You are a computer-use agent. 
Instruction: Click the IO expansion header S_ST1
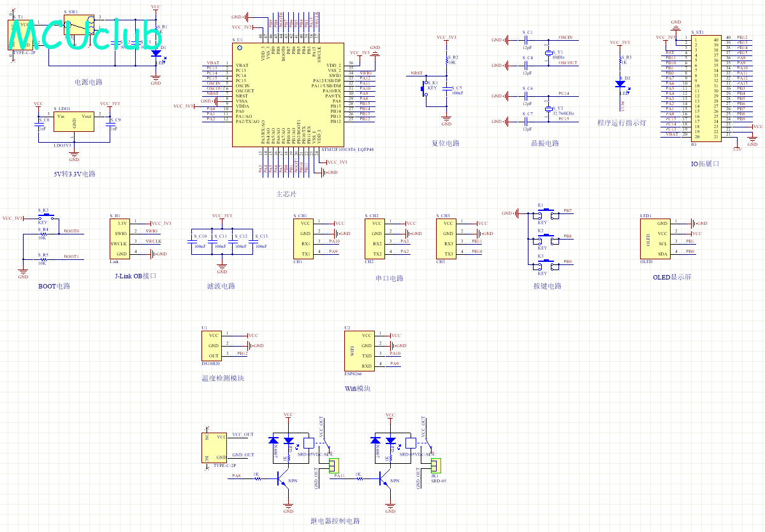[704, 88]
